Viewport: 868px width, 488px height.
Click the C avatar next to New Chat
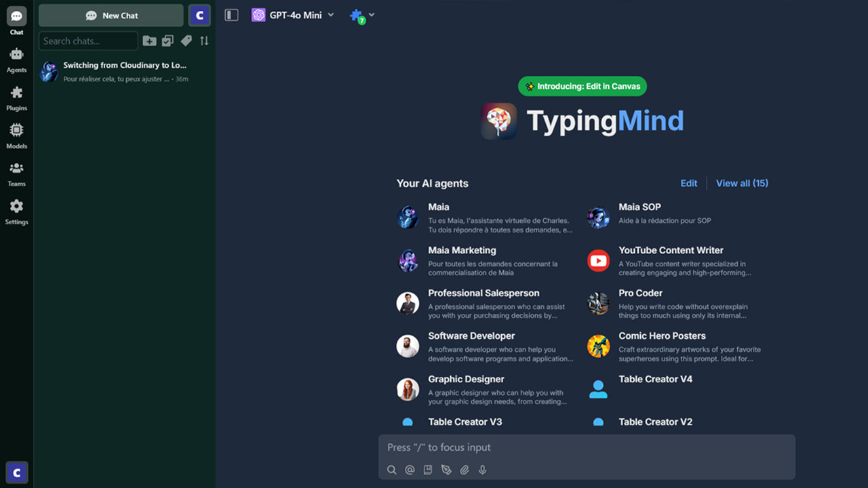pos(199,16)
